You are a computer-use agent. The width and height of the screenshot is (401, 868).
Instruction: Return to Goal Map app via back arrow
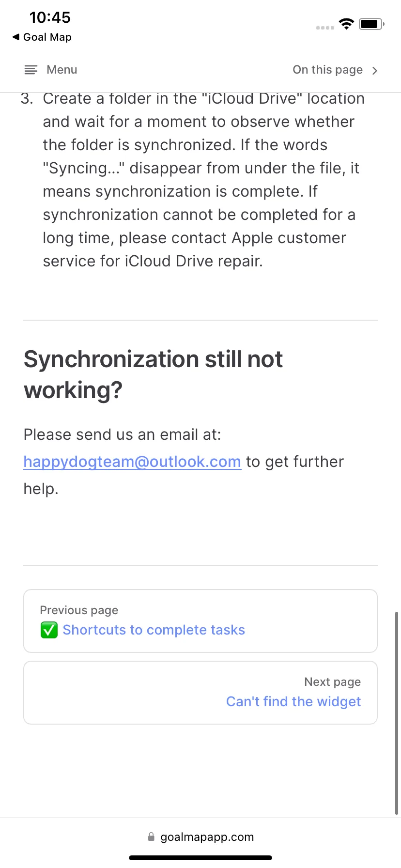coord(16,37)
